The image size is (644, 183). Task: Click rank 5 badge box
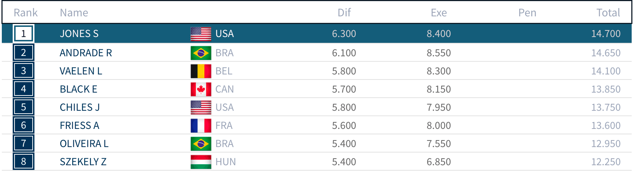[x=24, y=107]
